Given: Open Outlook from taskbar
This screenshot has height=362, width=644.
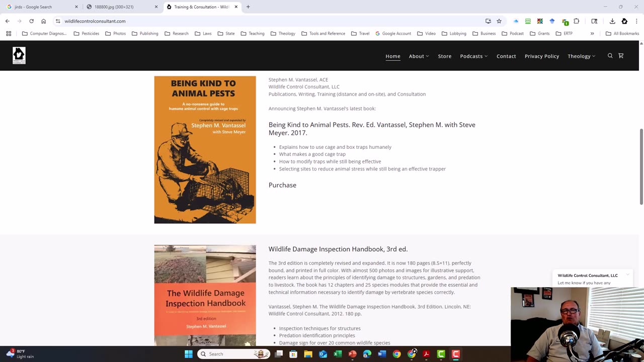Looking at the screenshot, I should 323,354.
